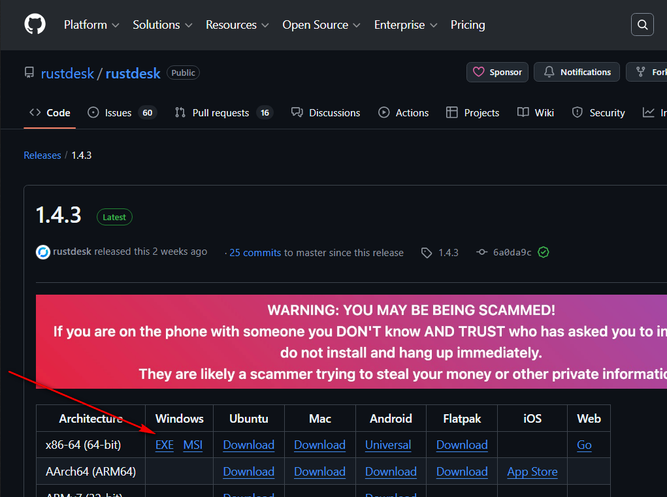Click Android Download for AArch64
667x497 pixels.
391,472
